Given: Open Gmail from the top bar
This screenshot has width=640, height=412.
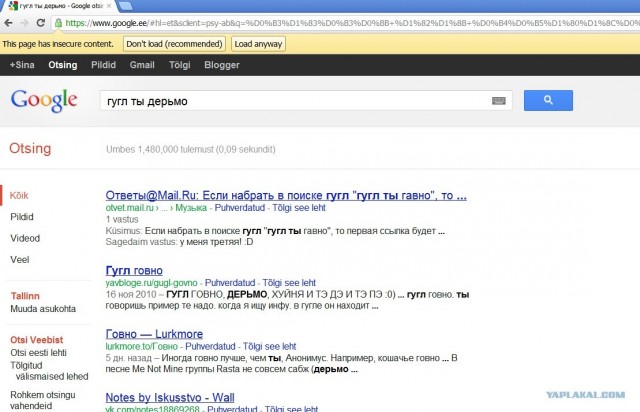Looking at the screenshot, I should point(142,65).
